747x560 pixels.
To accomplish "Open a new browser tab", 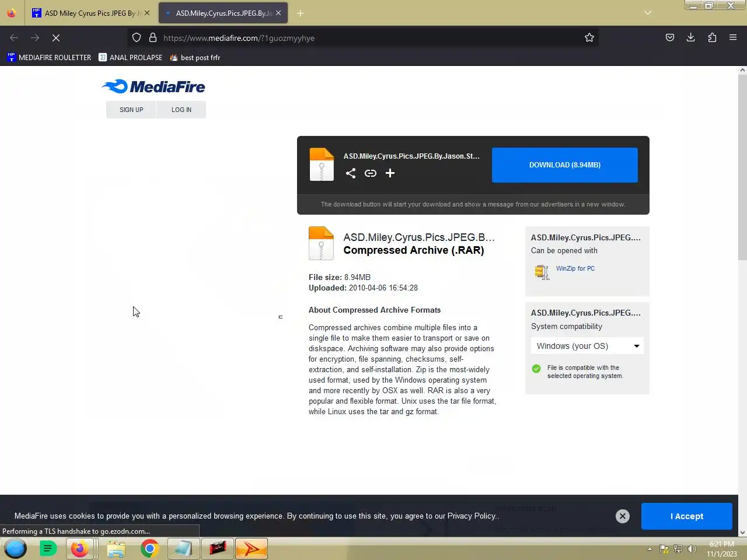I will coord(300,13).
